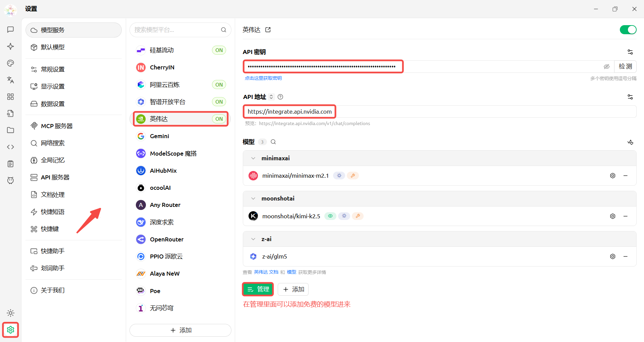Open the agents sparkle icon in sidebar
Image resolution: width=644 pixels, height=342 pixels.
click(x=10, y=46)
